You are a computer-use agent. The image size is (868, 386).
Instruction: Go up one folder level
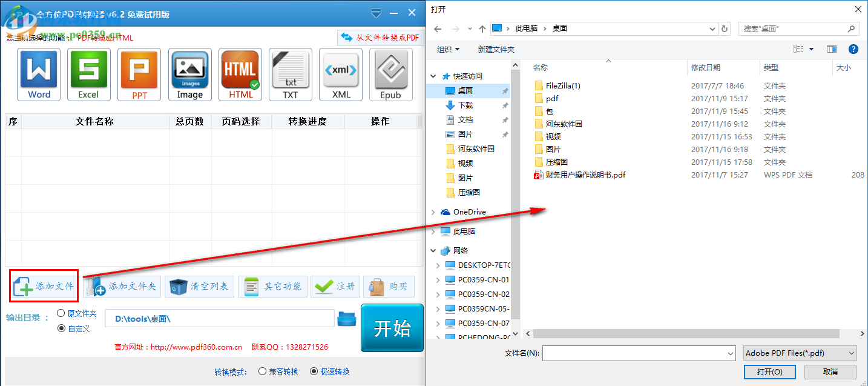pos(482,28)
